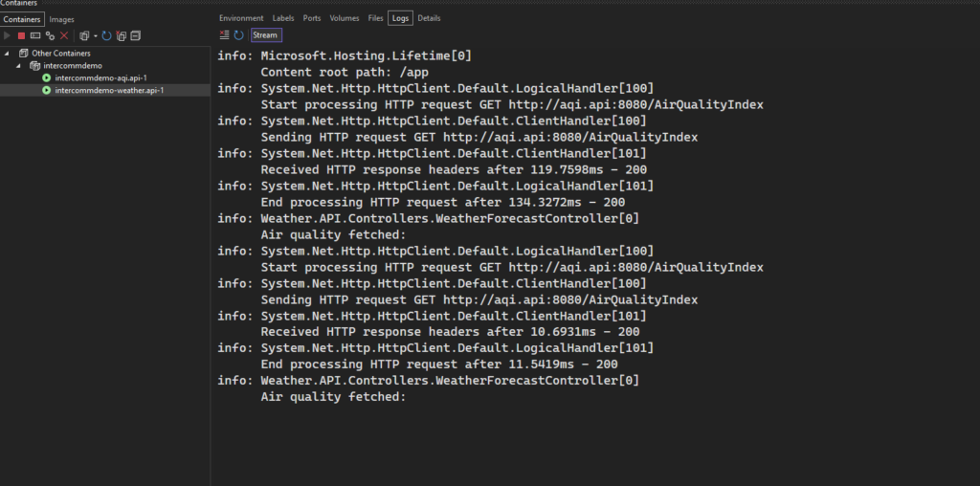Attach the debugger to a container process
This screenshot has height=486, width=980.
[x=50, y=35]
